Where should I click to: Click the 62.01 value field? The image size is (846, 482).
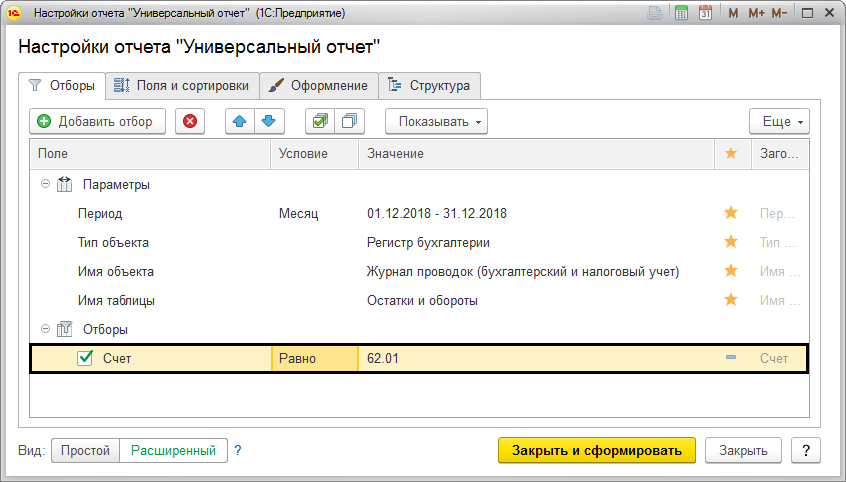coord(535,358)
